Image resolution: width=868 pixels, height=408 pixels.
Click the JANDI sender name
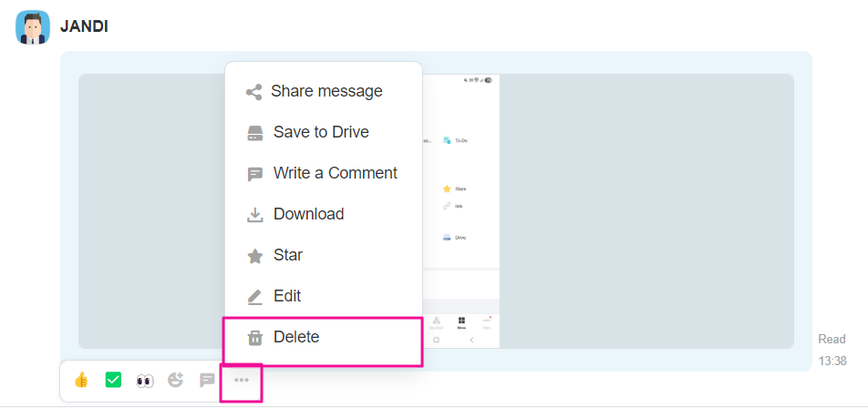tap(84, 27)
